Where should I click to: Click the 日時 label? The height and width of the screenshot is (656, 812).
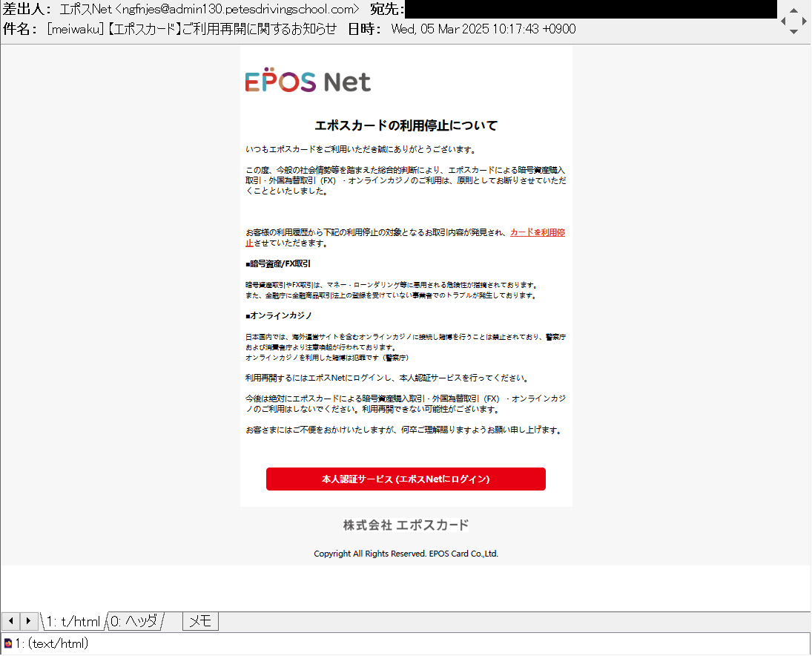pos(365,29)
